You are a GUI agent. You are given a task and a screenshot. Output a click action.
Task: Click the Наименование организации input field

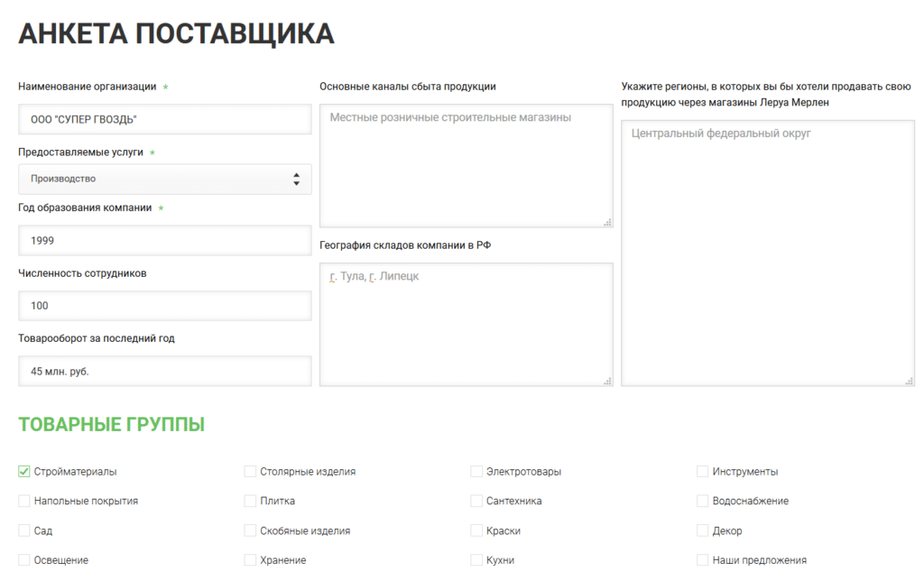click(165, 119)
